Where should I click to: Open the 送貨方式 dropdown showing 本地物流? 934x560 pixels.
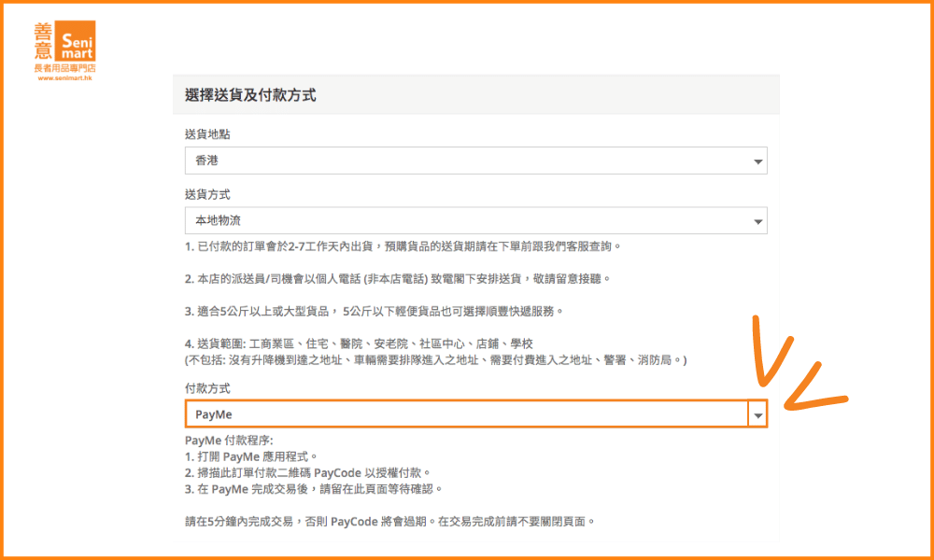467,221
